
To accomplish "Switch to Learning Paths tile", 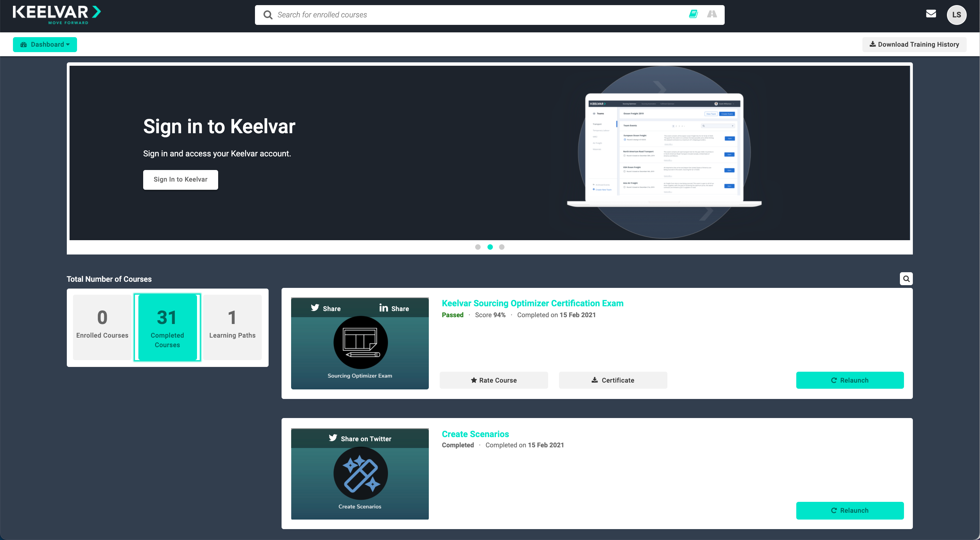I will pos(232,327).
